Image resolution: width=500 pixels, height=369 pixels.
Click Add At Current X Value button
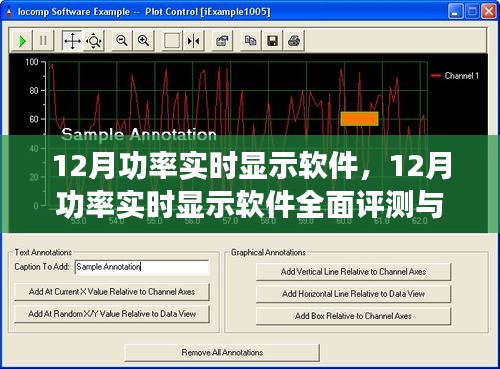coord(112,292)
